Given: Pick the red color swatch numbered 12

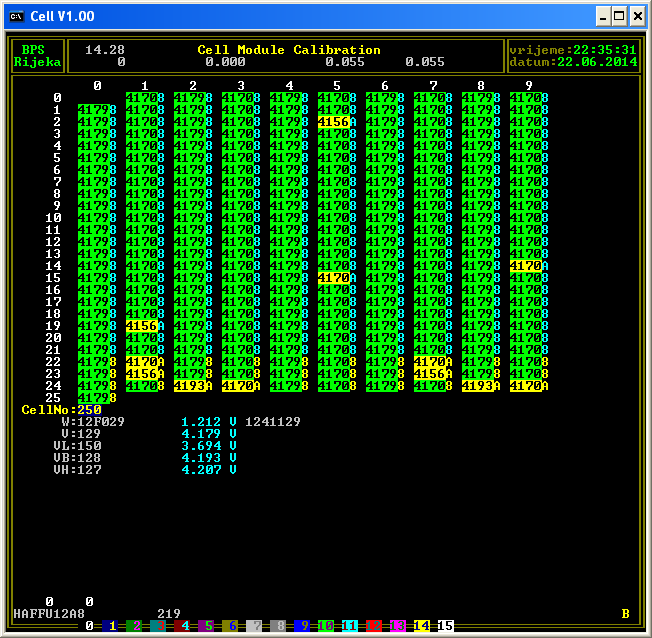Looking at the screenshot, I should pyautogui.click(x=375, y=626).
